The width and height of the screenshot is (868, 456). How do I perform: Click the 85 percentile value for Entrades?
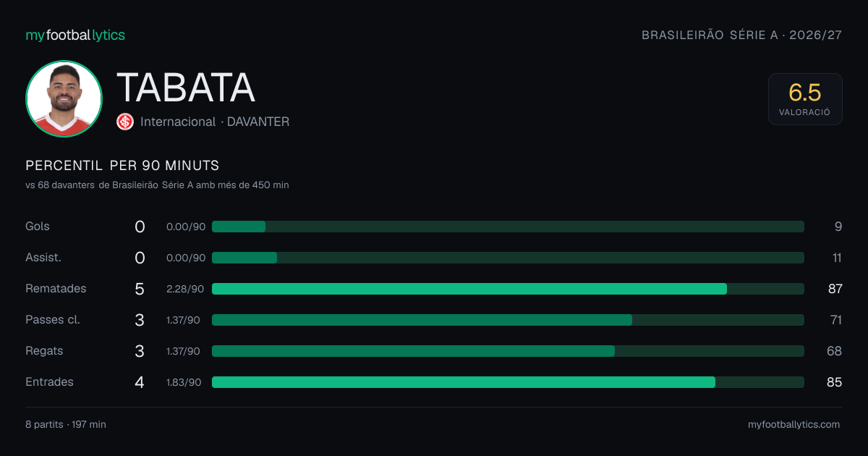[x=835, y=382]
